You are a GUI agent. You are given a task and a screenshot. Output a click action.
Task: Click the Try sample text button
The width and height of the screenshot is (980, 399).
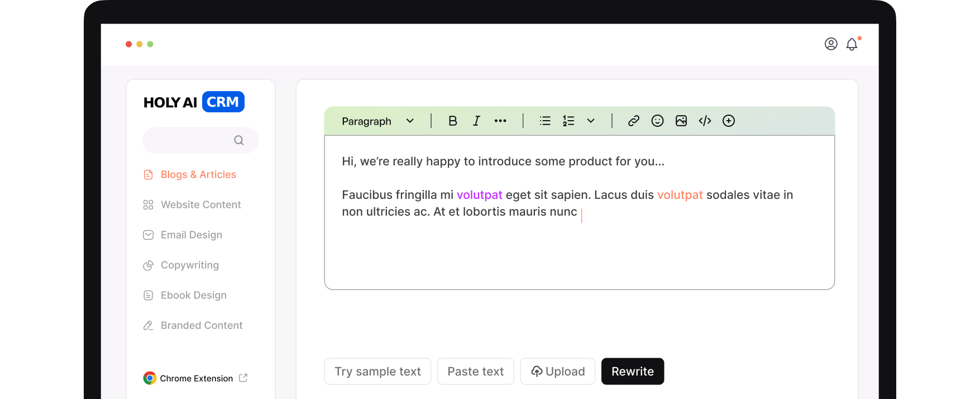pyautogui.click(x=377, y=372)
